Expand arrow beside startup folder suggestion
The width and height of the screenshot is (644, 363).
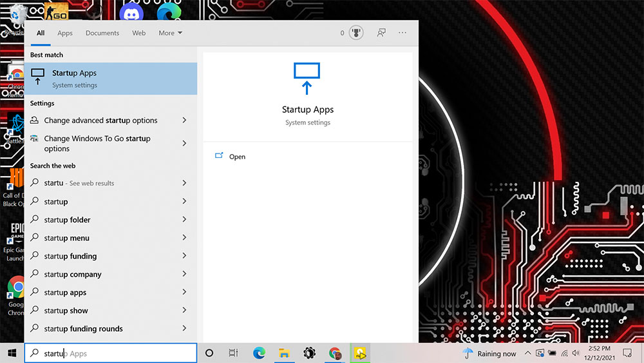(184, 219)
